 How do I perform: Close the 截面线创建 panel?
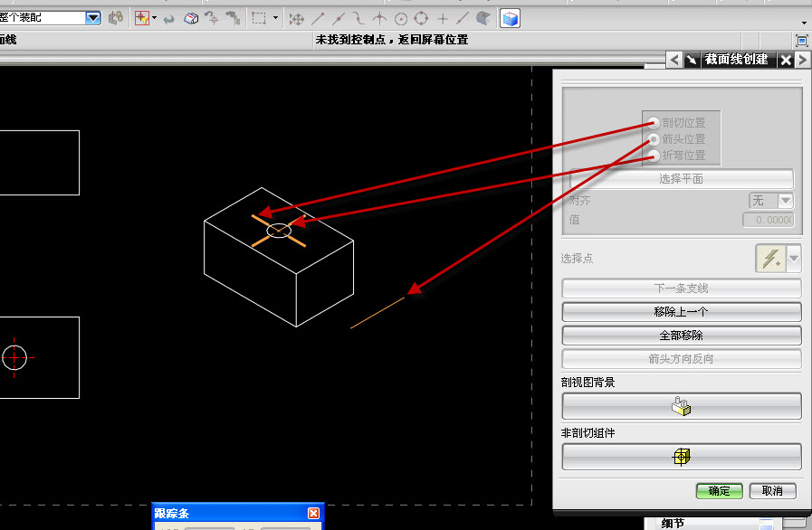pos(786,60)
